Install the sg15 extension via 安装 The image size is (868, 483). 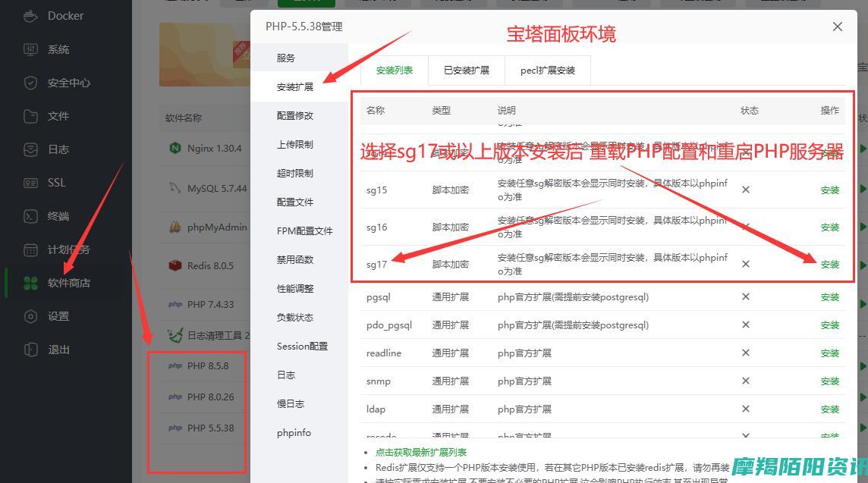pyautogui.click(x=830, y=190)
